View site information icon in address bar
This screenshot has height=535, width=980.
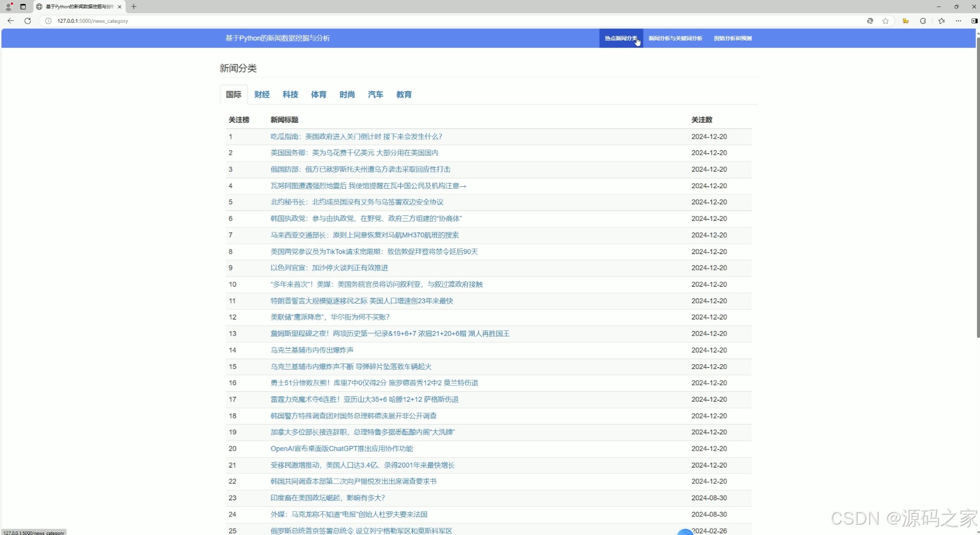point(48,21)
